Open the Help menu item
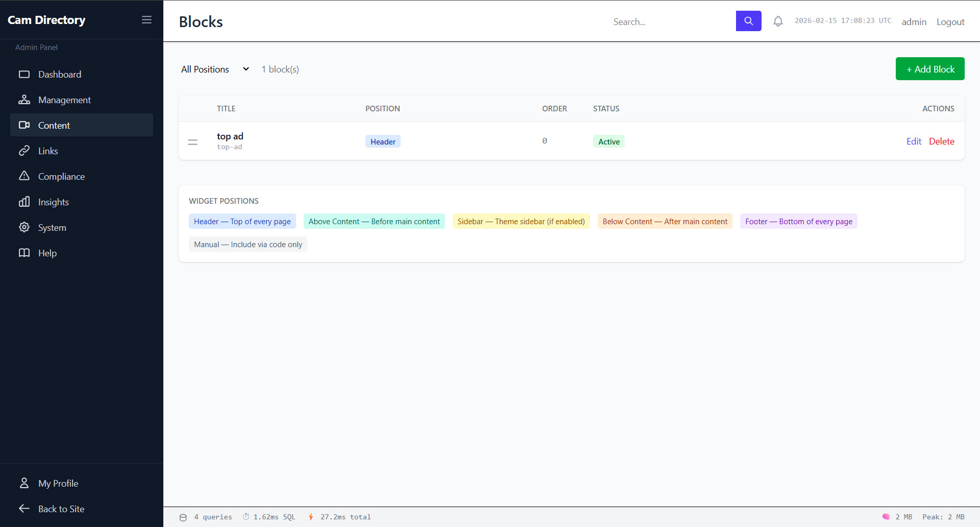980x527 pixels. tap(47, 253)
